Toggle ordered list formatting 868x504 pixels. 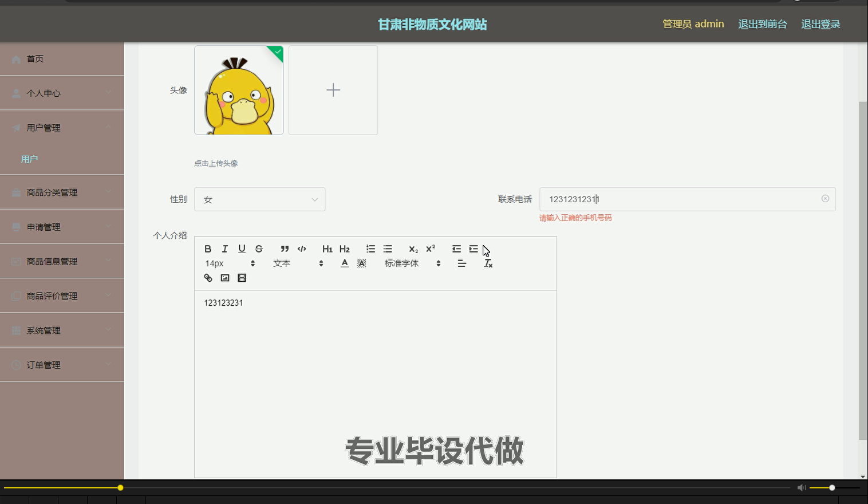pos(370,249)
